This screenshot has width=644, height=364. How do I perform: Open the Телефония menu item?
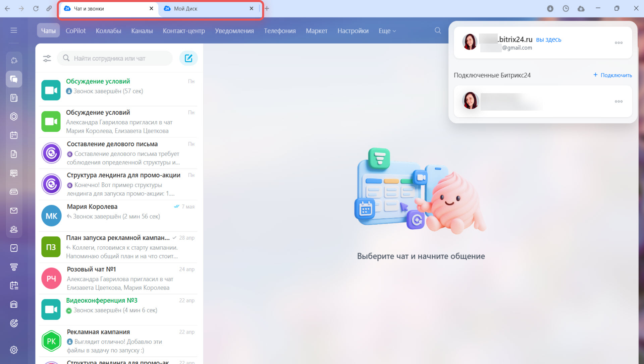280,31
